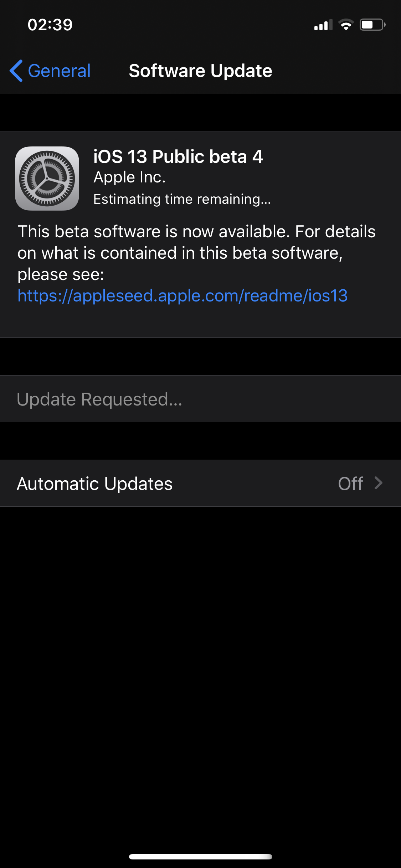Tap the Update Requested row
This screenshot has height=868, width=401.
(200, 399)
